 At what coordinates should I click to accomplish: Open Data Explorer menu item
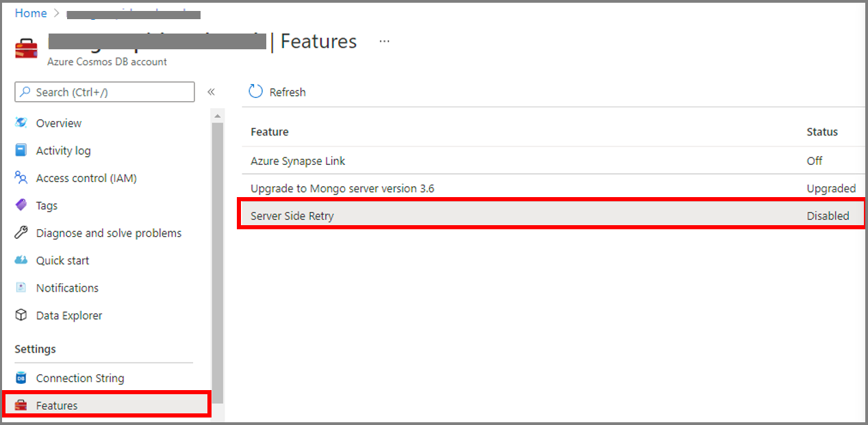click(x=69, y=315)
